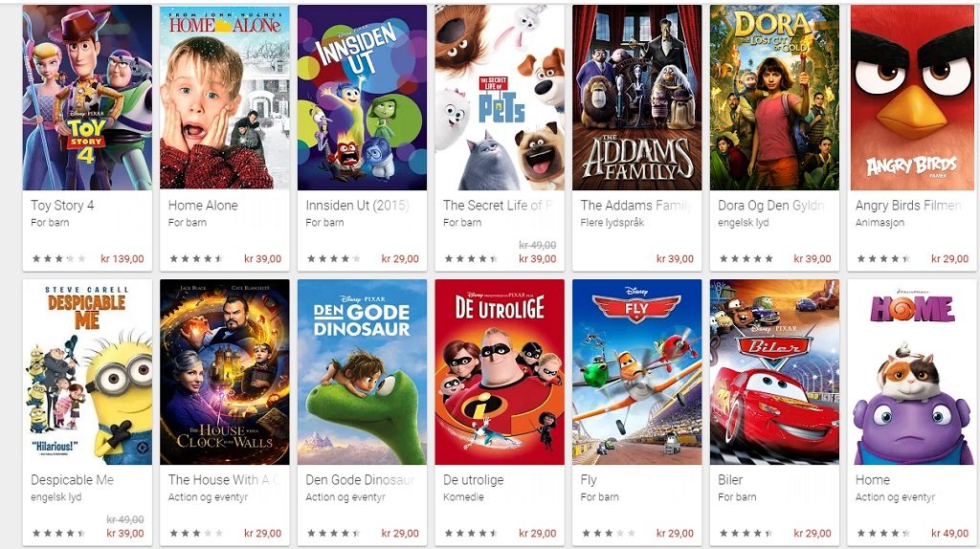Click the Komedie genre under De utrolige
Viewport: 980px width, 549px height.
pos(463,497)
